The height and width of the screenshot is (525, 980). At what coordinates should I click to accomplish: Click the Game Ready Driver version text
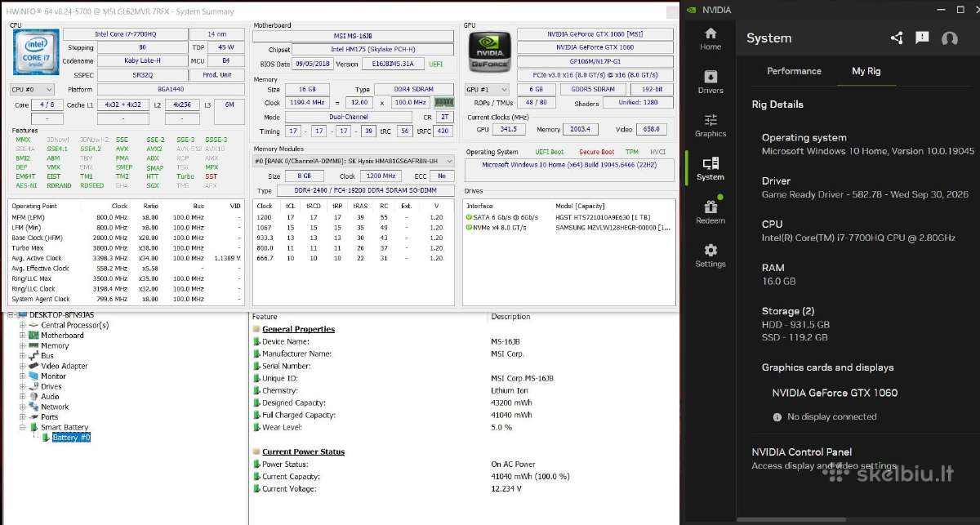pos(865,194)
